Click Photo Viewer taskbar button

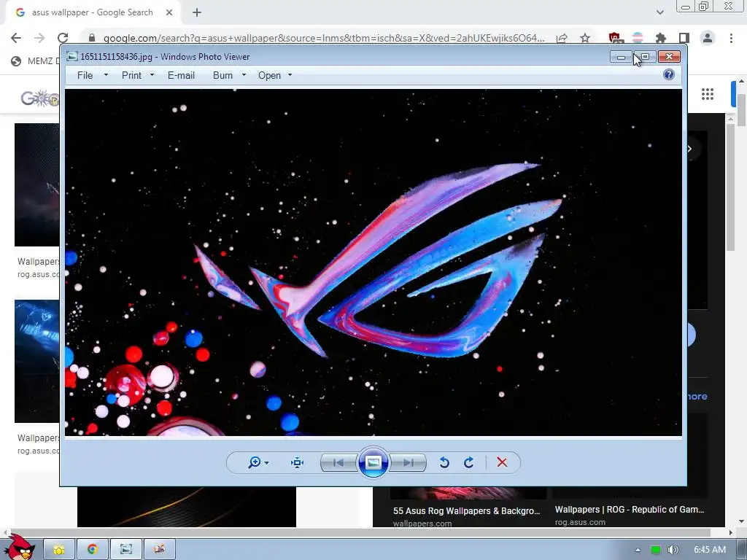pos(126,550)
